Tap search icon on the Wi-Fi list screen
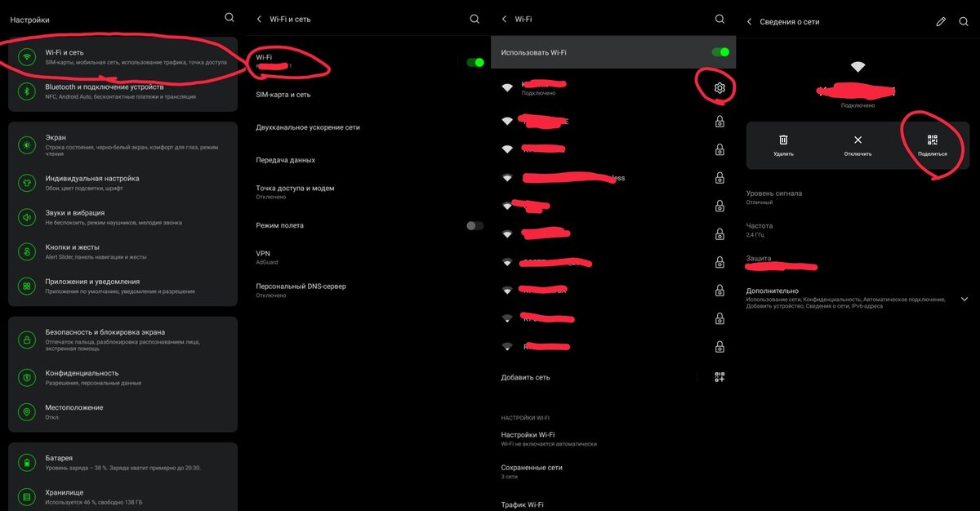The image size is (980, 511). (x=719, y=19)
